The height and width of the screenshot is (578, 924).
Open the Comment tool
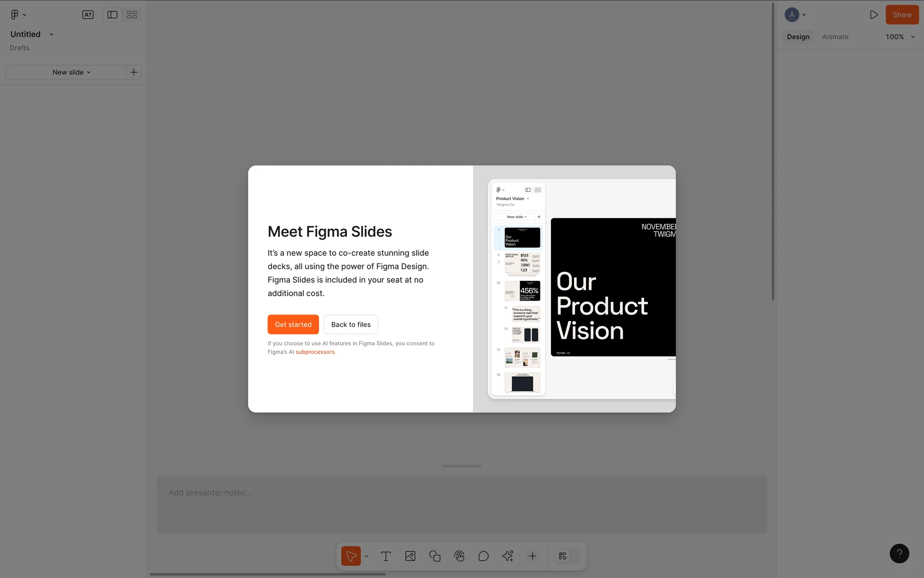[x=483, y=556]
